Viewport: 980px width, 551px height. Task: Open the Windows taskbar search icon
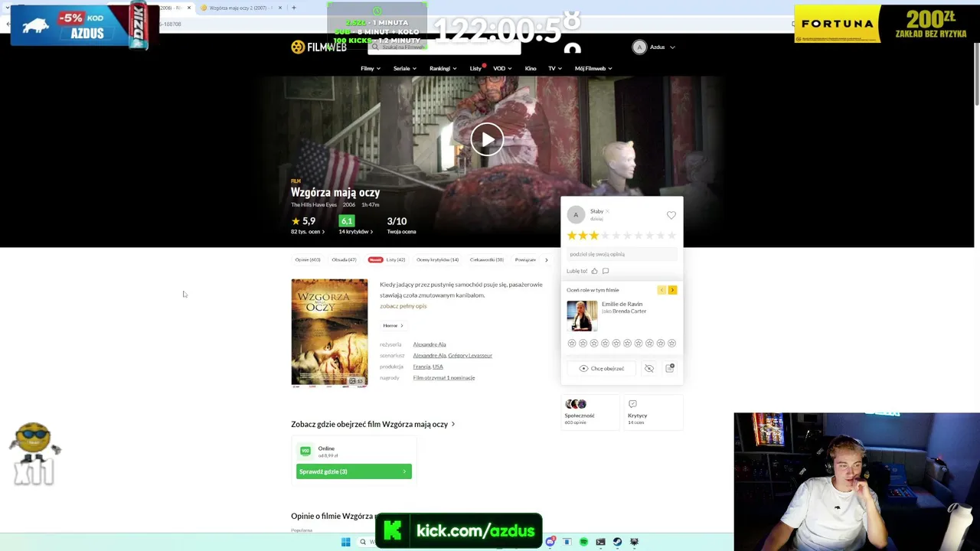363,542
